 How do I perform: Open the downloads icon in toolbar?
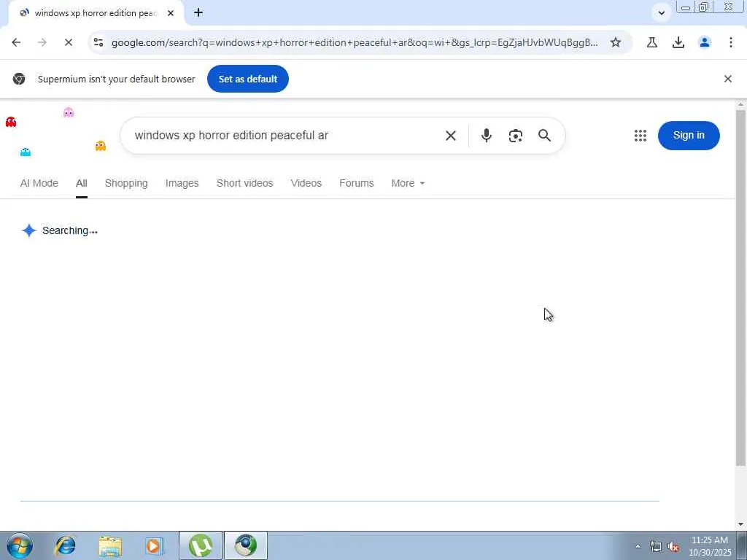(x=678, y=42)
